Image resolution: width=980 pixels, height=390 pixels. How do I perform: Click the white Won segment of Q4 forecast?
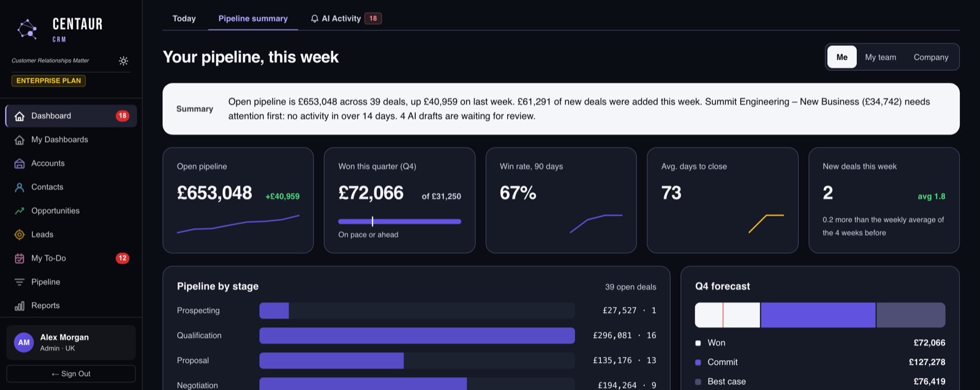tap(728, 315)
